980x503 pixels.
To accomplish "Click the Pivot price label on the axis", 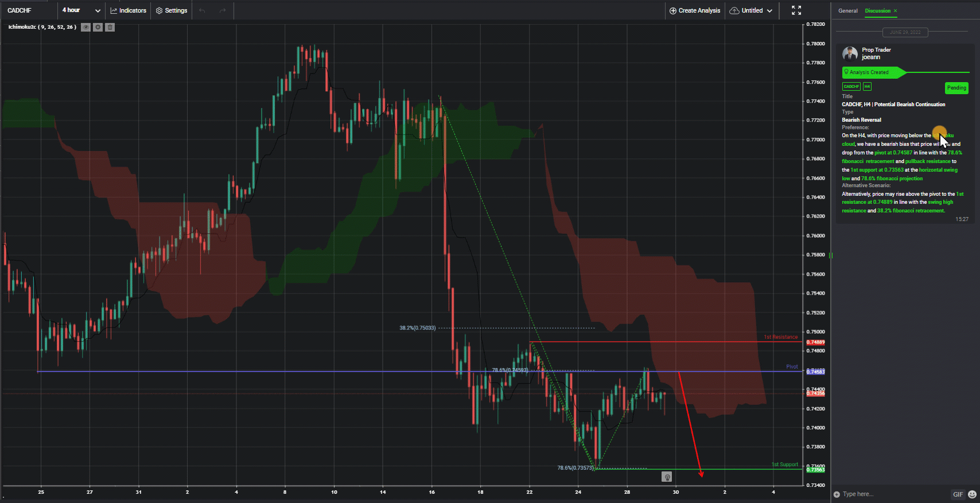I will point(815,372).
